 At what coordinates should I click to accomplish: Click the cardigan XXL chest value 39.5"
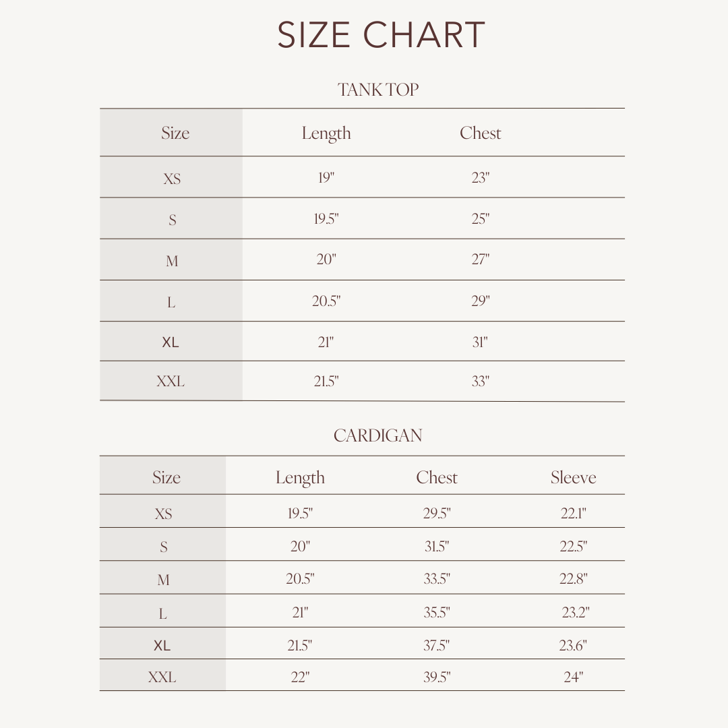437,677
